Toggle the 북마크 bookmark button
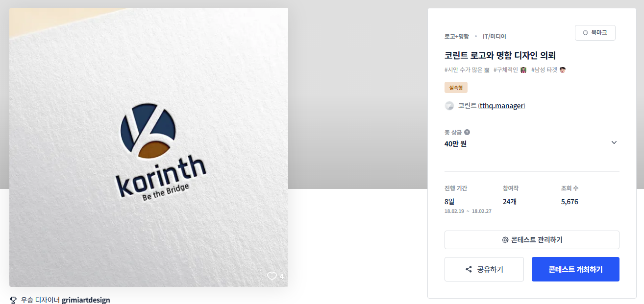This screenshot has width=644, height=304. click(x=595, y=33)
